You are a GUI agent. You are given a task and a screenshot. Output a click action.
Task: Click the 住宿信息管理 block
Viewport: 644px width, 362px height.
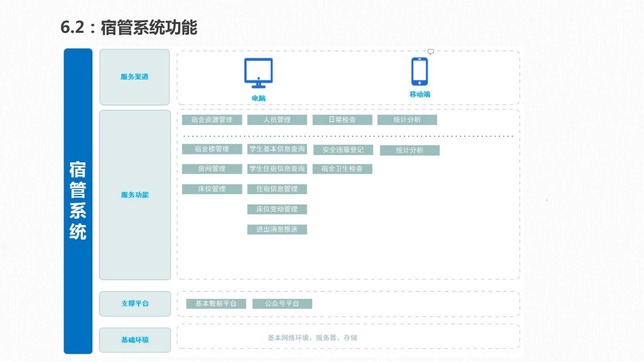coord(277,189)
